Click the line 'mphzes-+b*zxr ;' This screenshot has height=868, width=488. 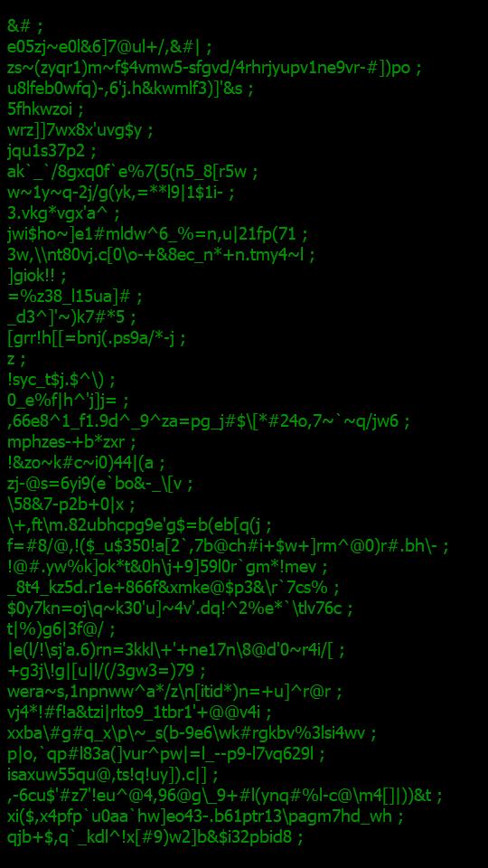[x=71, y=442]
